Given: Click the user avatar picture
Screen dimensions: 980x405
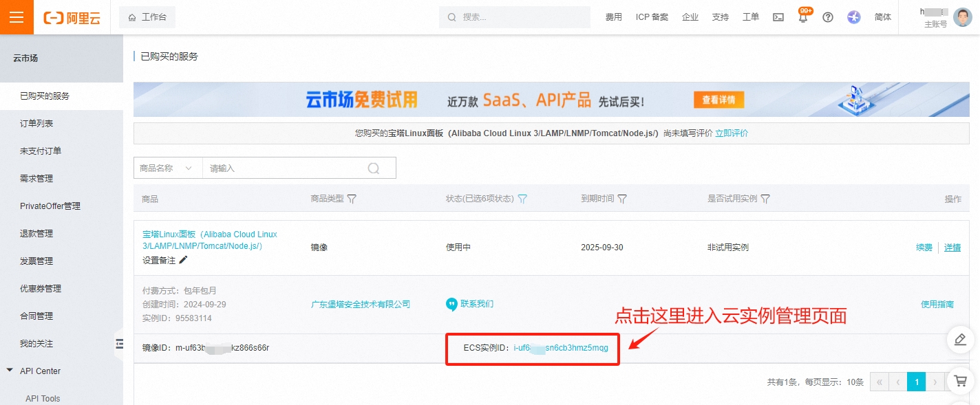Looking at the screenshot, I should coord(963,17).
